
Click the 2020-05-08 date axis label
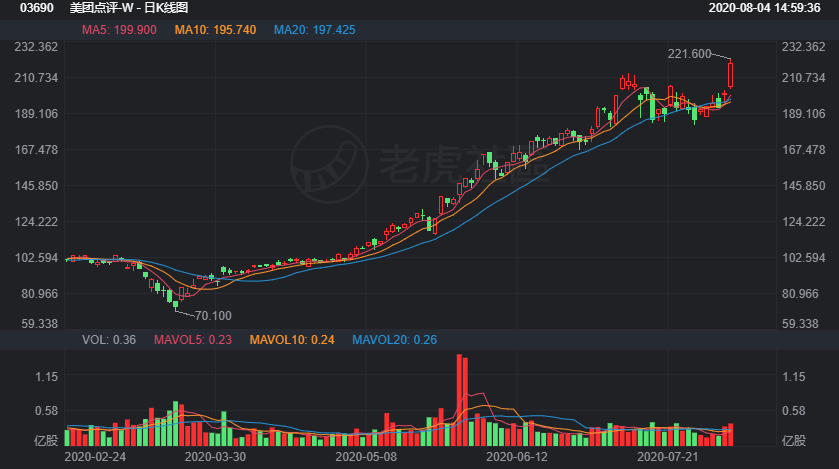(366, 457)
